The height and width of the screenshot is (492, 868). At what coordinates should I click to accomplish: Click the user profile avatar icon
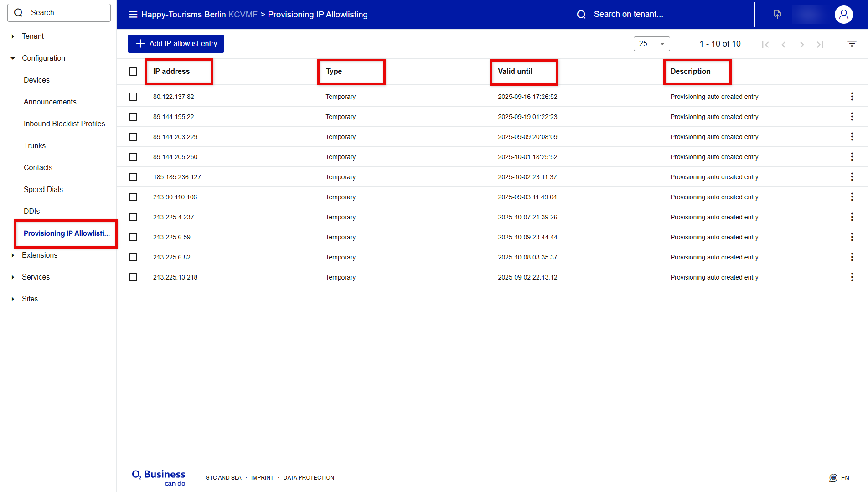point(843,15)
